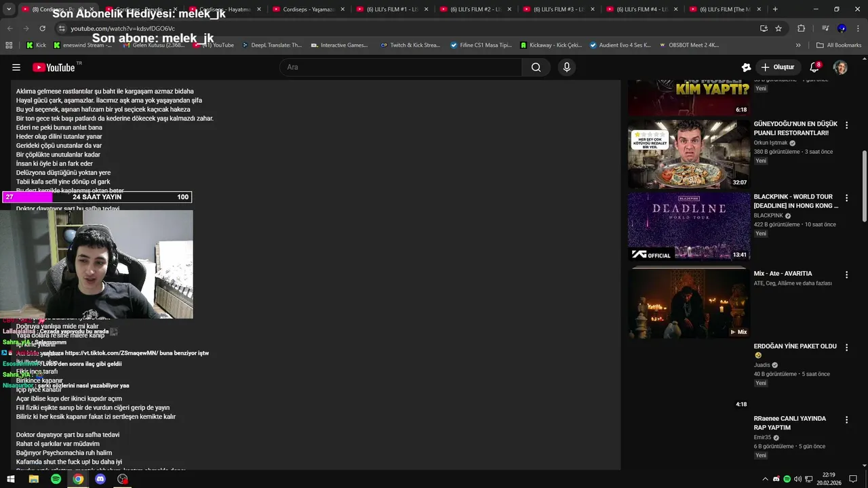Expand the bookmarks overflow chevron
The width and height of the screenshot is (868, 488).
tap(798, 45)
